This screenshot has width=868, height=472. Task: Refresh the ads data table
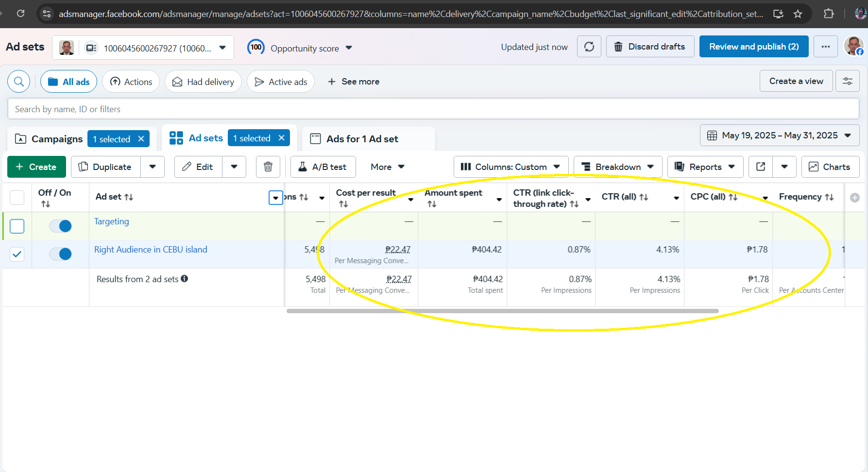pos(589,47)
